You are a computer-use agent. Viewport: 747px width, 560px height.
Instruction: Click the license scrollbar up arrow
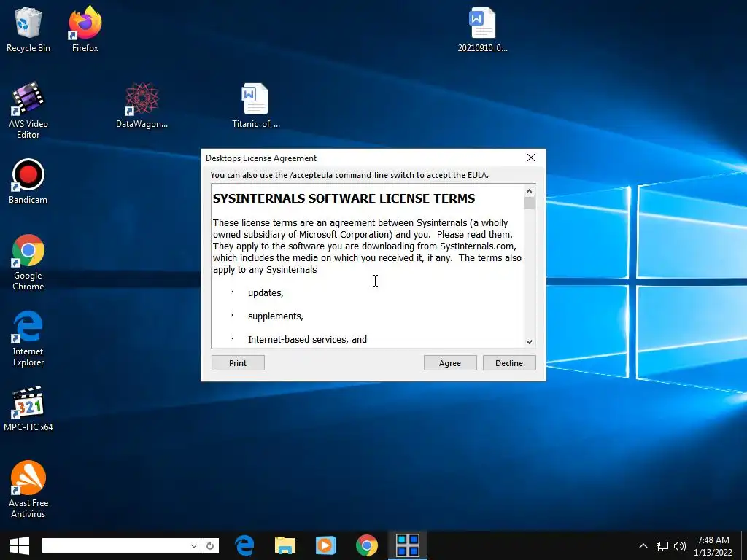point(529,191)
